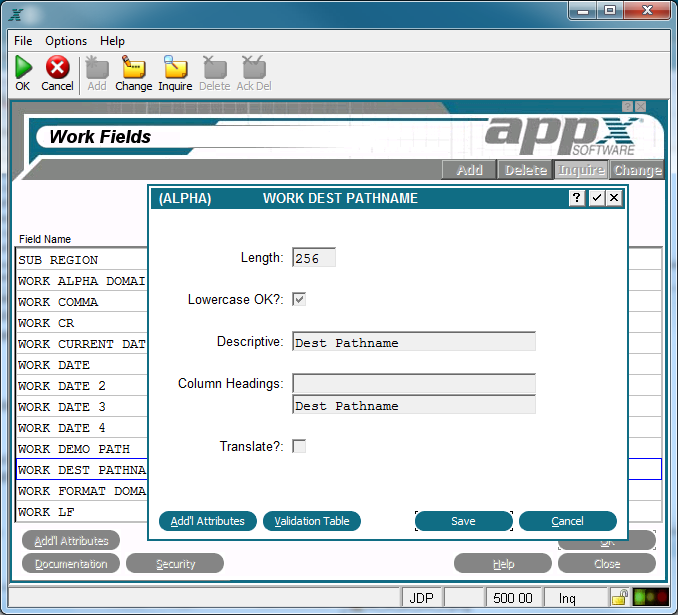
Task: Click the Close button at bottom
Action: (607, 564)
